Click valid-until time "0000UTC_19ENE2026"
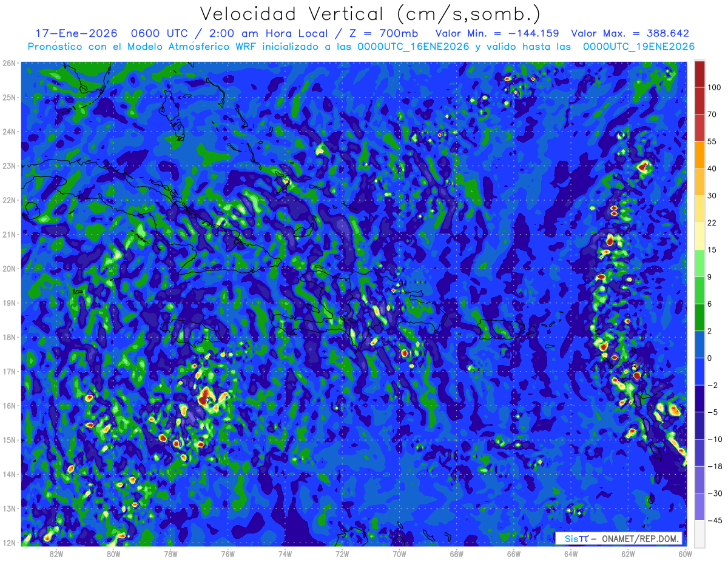Viewport: 728px width, 562px height. (638, 47)
